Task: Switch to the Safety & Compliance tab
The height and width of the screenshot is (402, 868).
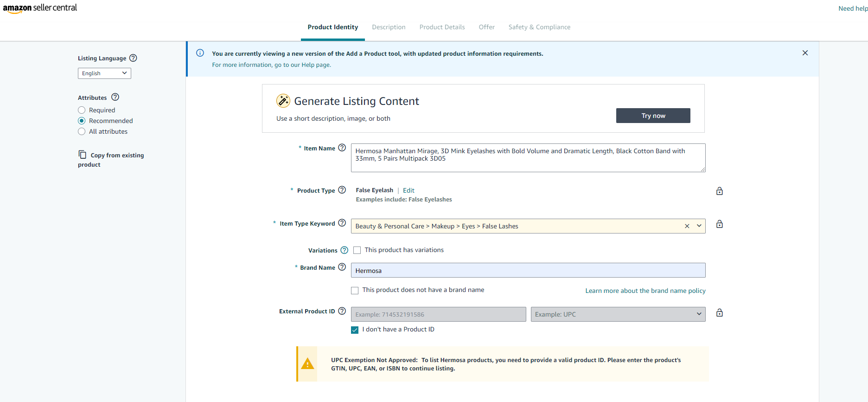Action: coord(540,27)
